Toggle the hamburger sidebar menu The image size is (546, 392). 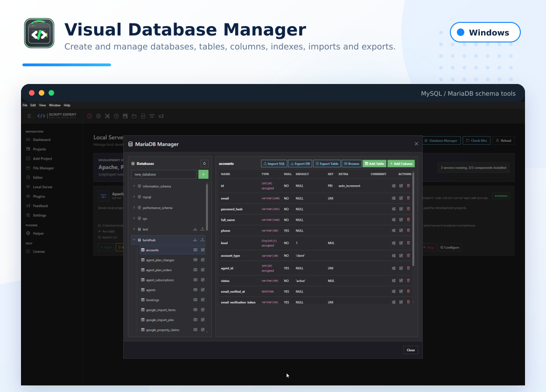coord(29,116)
